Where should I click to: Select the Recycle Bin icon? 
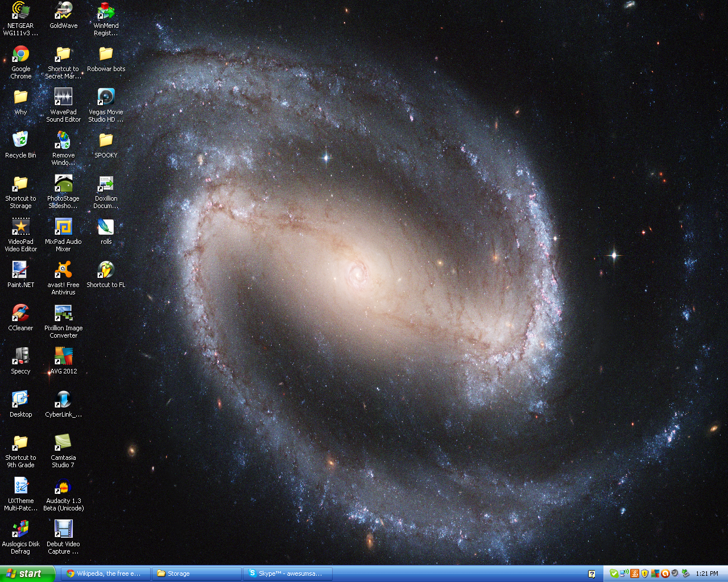coord(20,145)
